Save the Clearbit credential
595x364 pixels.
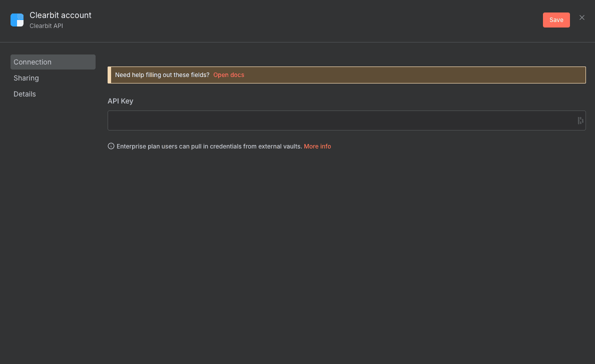[x=556, y=20]
